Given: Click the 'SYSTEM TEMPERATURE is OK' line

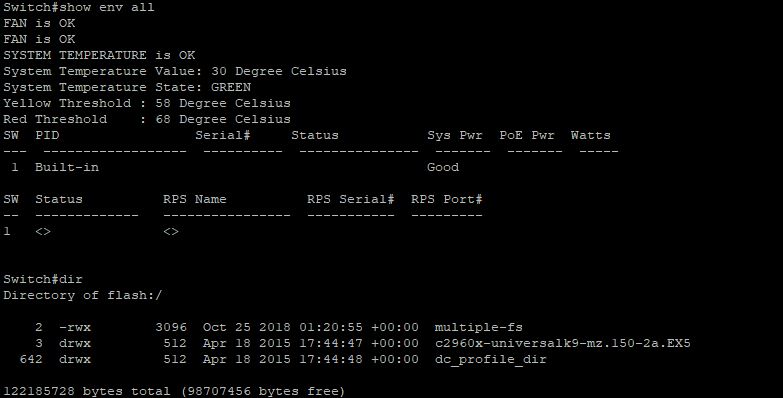Looking at the screenshot, I should (99, 55).
